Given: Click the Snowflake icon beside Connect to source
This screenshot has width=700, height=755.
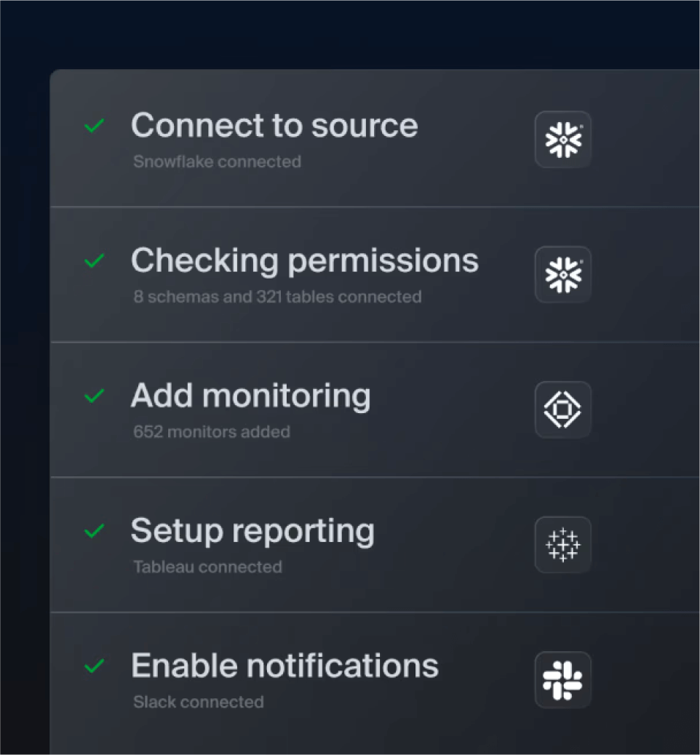Looking at the screenshot, I should [562, 139].
